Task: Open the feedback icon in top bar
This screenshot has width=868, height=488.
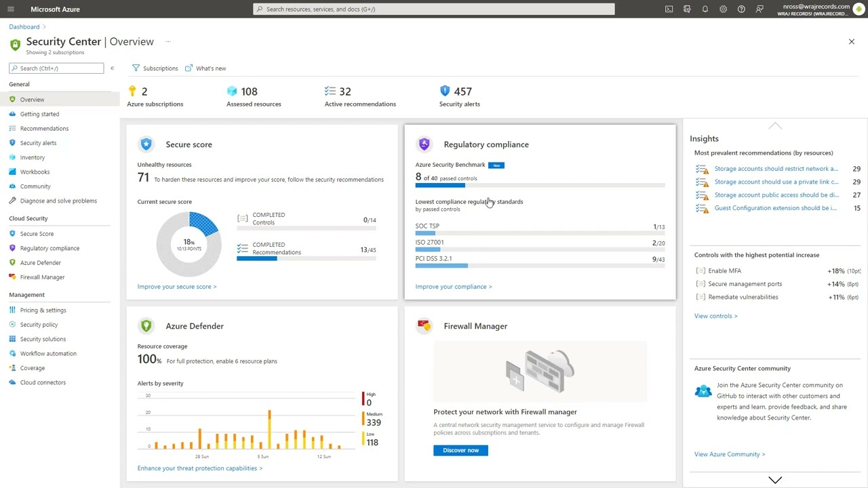Action: (759, 9)
